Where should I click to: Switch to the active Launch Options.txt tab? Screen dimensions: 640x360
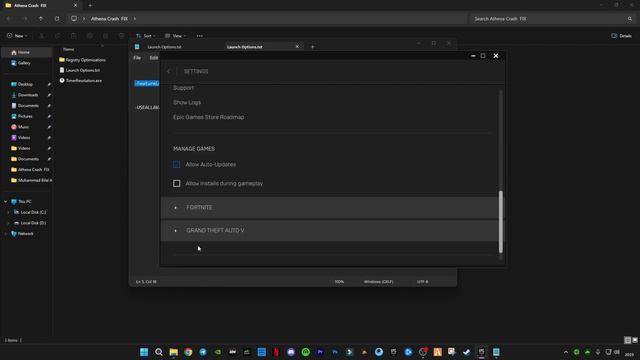pyautogui.click(x=263, y=47)
